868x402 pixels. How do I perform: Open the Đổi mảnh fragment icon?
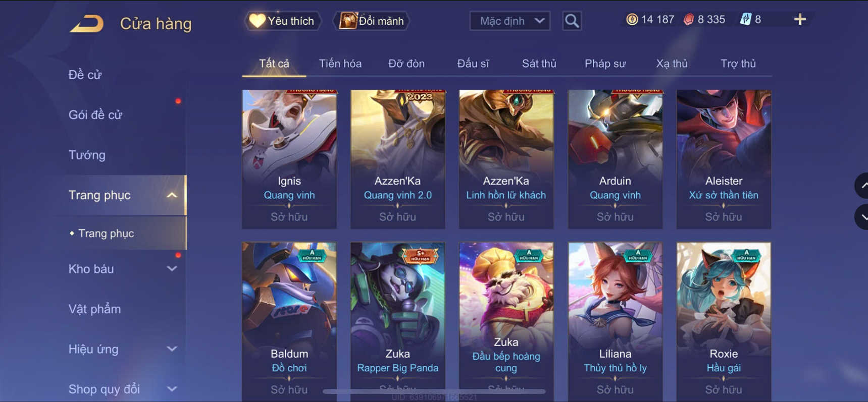(x=348, y=21)
